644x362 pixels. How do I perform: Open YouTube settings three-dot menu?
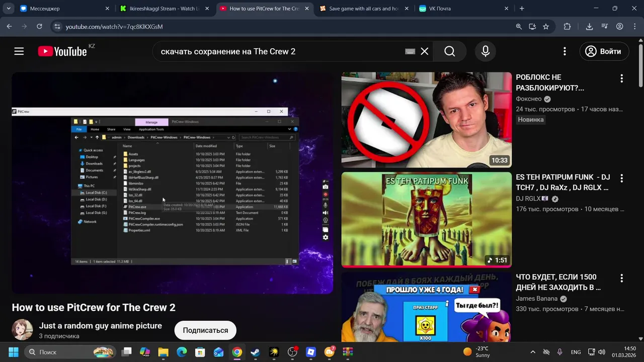click(x=565, y=51)
